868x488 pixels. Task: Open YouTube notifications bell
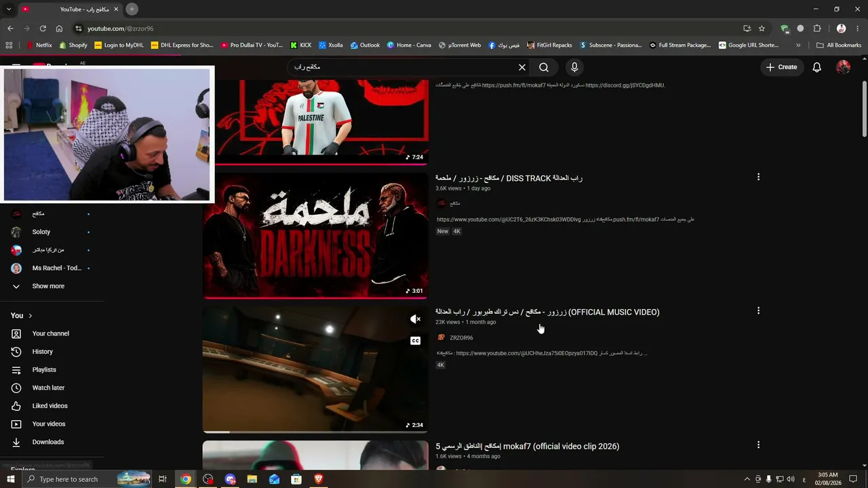click(x=817, y=67)
